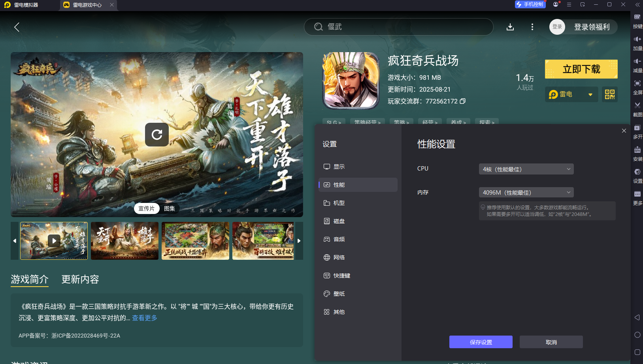Expand the CPU 4核 dropdown
Screen dimensions: 643x364
point(526,169)
